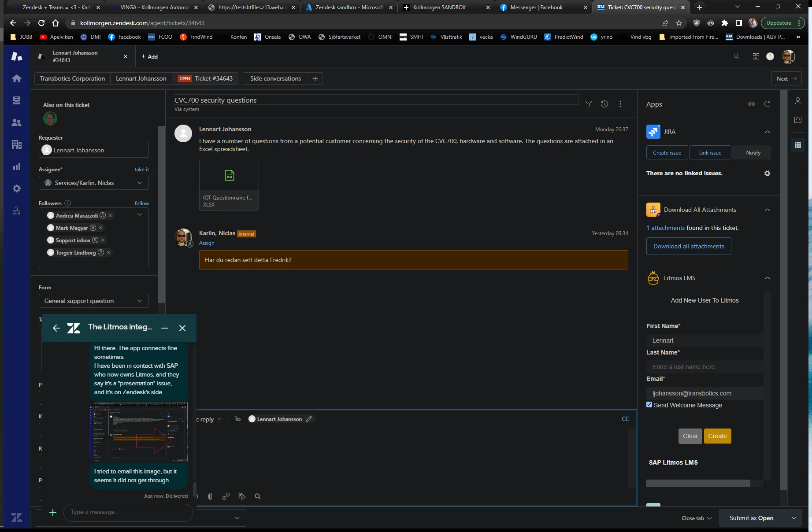This screenshot has width=812, height=532.
Task: Open the user context person icon
Action: tap(798, 100)
